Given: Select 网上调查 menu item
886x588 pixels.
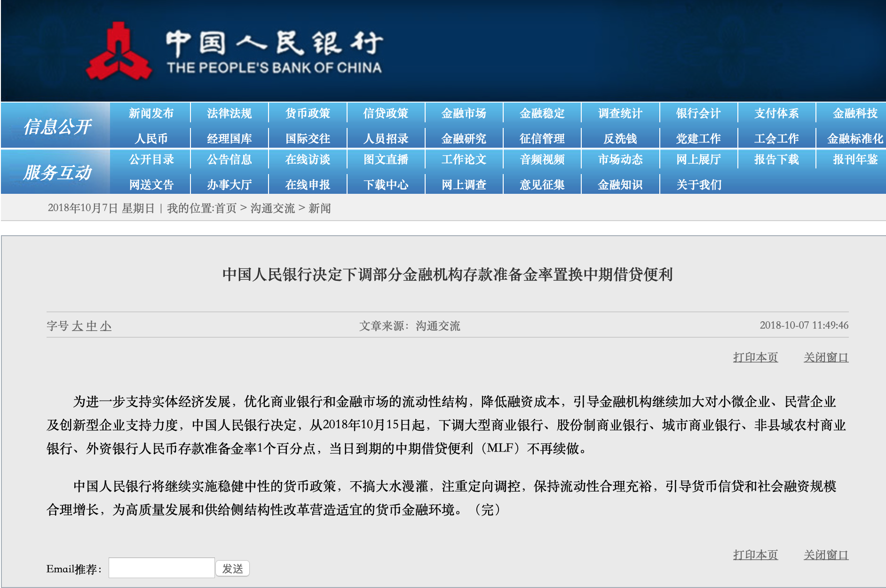Looking at the screenshot, I should pos(464,185).
